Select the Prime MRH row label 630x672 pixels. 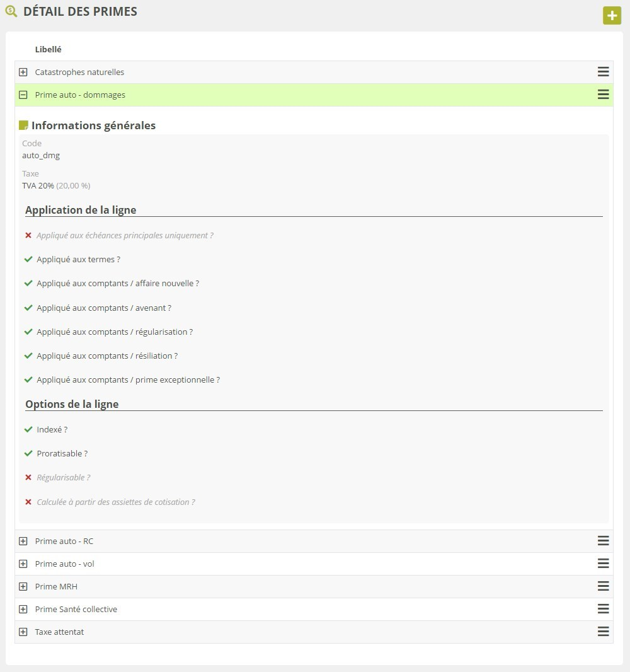pos(56,586)
